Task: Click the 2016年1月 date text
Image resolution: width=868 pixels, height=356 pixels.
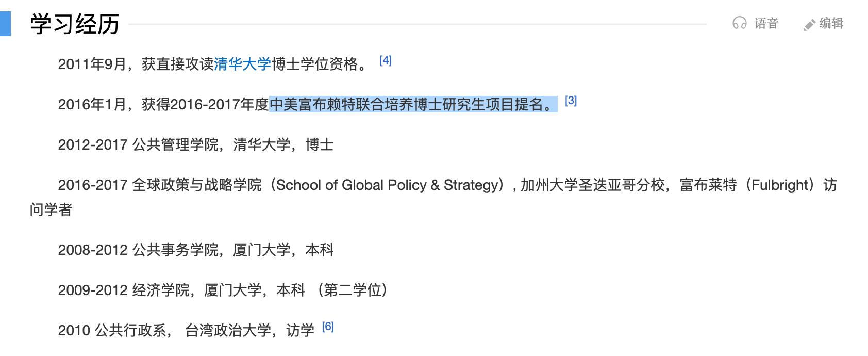Action: [x=92, y=104]
